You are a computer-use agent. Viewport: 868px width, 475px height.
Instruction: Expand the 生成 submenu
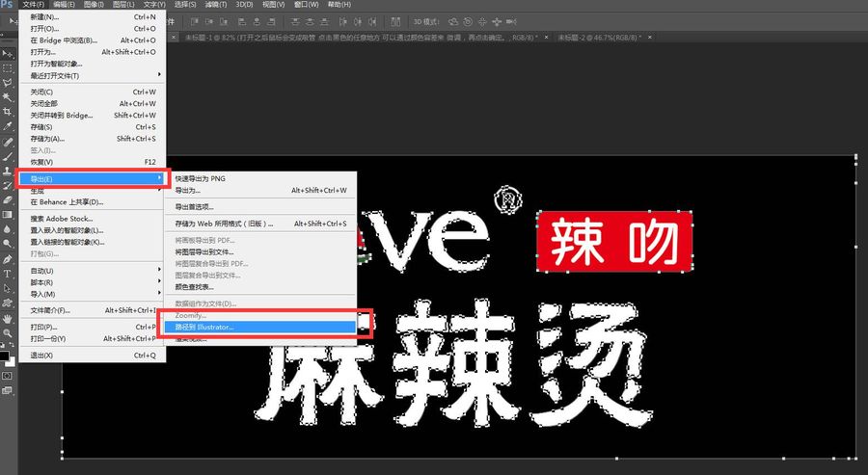[93, 190]
